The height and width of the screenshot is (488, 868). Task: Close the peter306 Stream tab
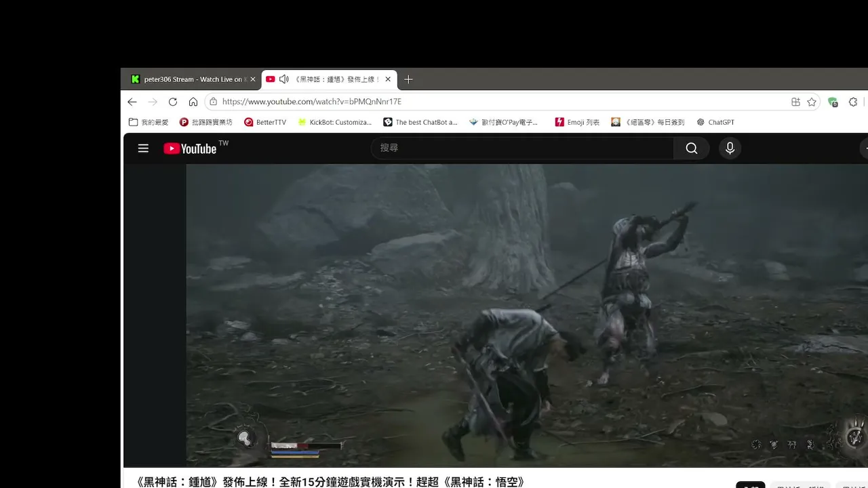click(253, 79)
